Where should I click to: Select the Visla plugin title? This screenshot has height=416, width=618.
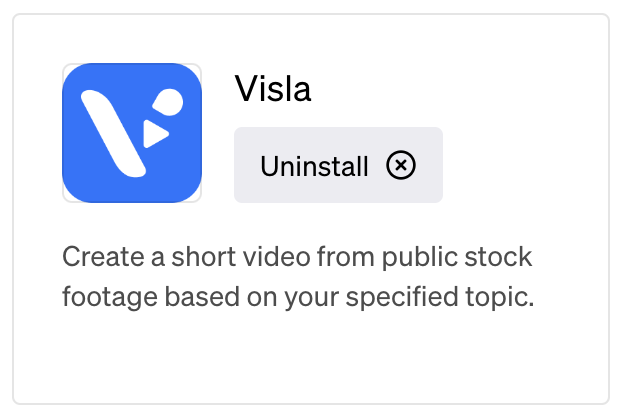[273, 89]
